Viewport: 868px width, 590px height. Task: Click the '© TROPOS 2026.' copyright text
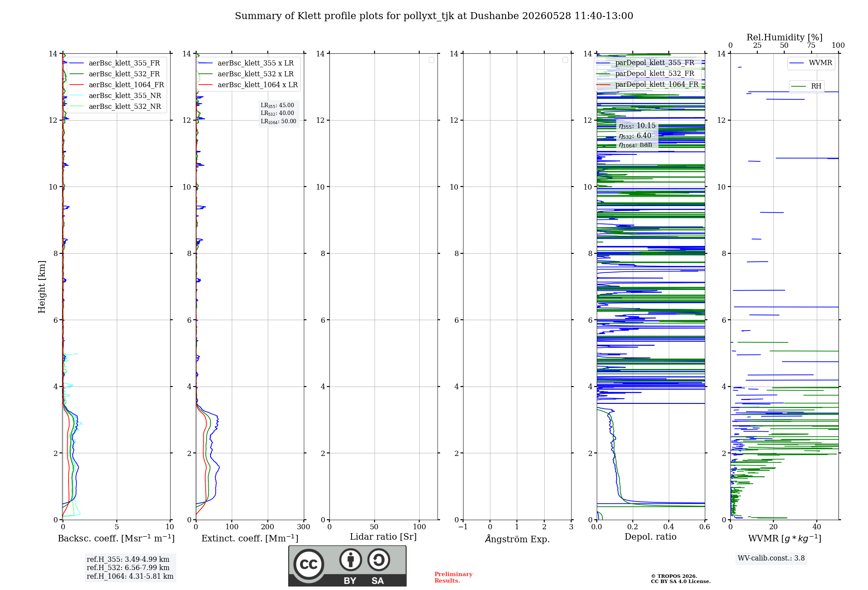(674, 577)
